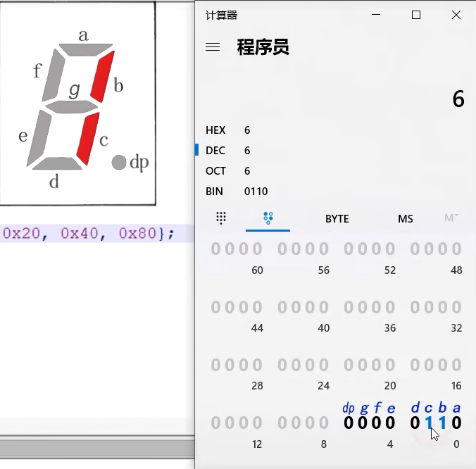The height and width of the screenshot is (469, 476).
Task: Close the Calculator window
Action: 456,15
